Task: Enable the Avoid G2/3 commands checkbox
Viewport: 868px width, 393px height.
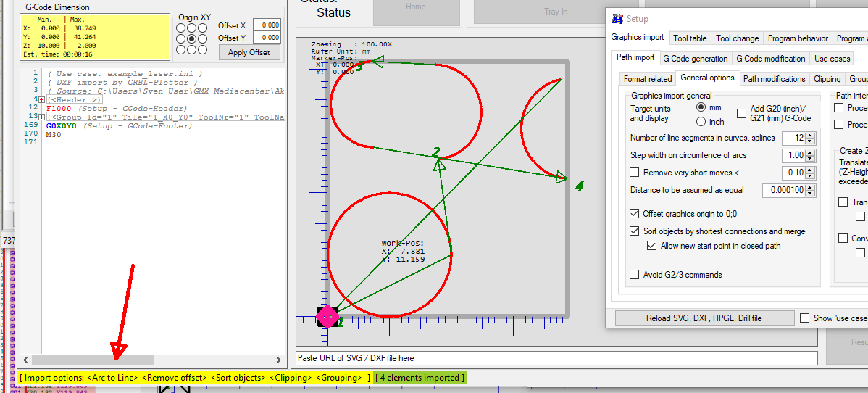Action: click(x=635, y=275)
